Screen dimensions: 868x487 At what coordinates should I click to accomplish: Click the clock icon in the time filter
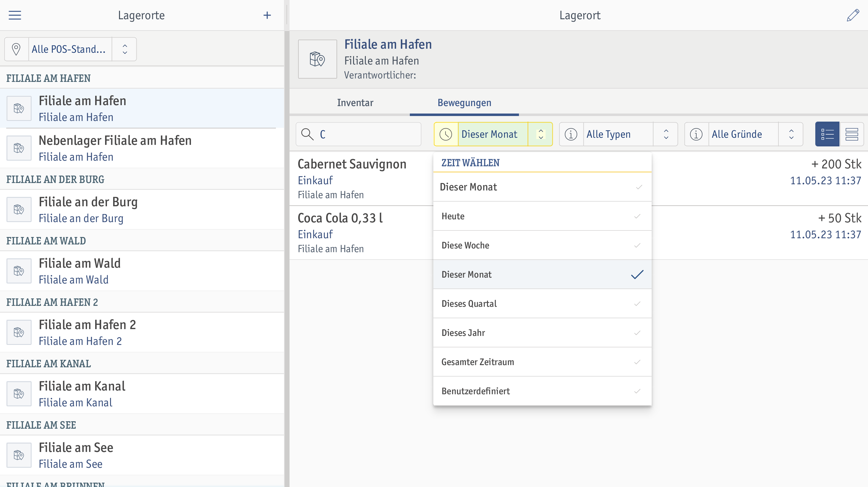pos(446,134)
